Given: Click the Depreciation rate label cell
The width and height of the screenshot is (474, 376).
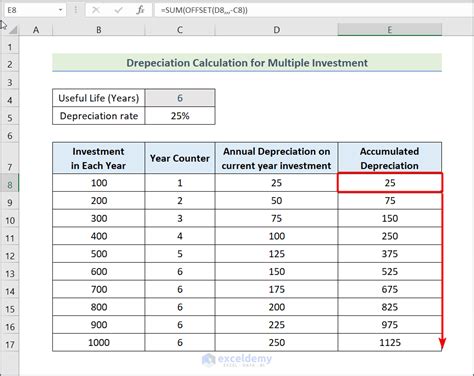Looking at the screenshot, I should click(x=99, y=116).
